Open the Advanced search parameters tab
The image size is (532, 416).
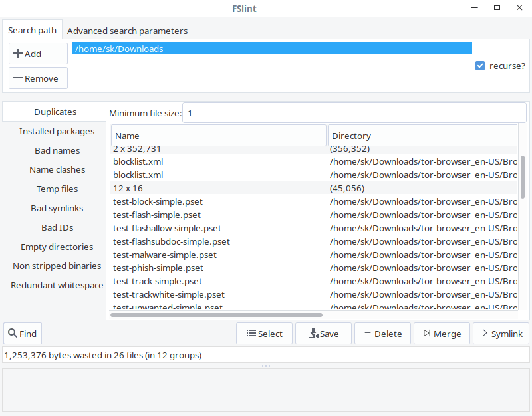(127, 31)
